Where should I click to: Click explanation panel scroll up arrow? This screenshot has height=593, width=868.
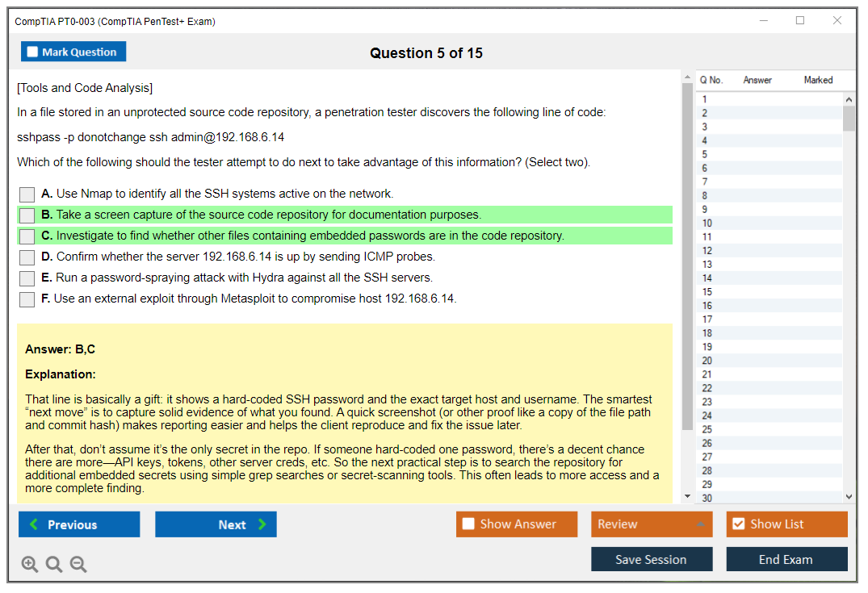click(687, 78)
